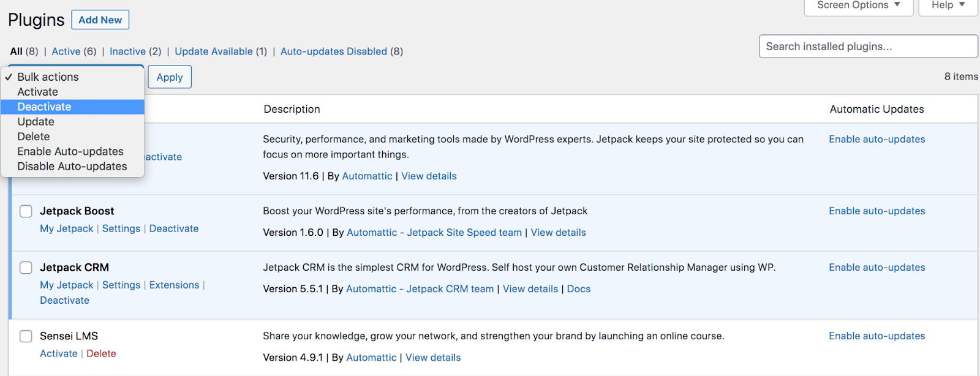Image resolution: width=980 pixels, height=376 pixels.
Task: Open the Screen Options panel
Action: point(859,6)
